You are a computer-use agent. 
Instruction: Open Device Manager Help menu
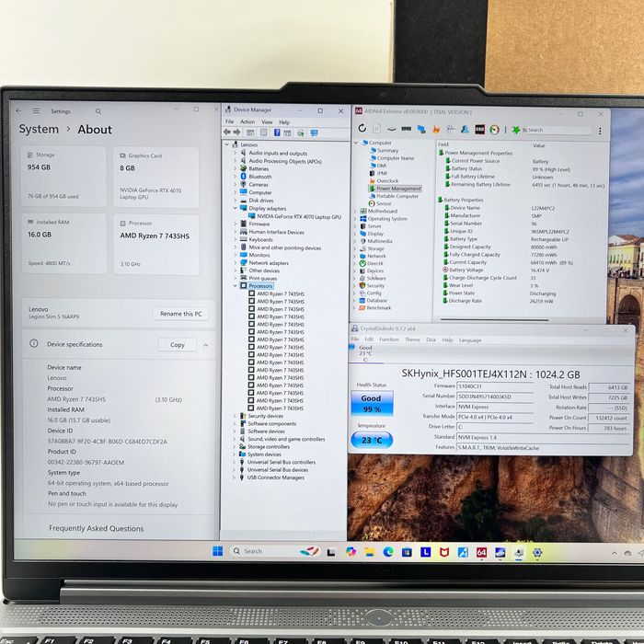tap(284, 122)
